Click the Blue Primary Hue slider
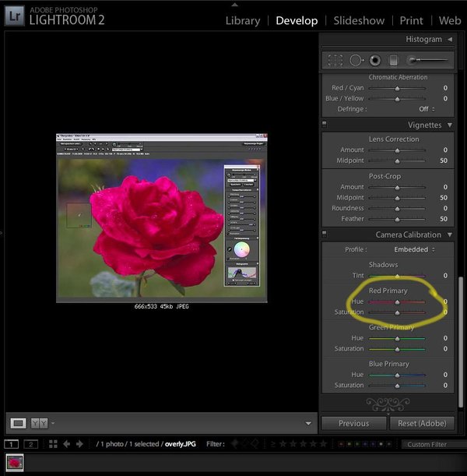 397,376
